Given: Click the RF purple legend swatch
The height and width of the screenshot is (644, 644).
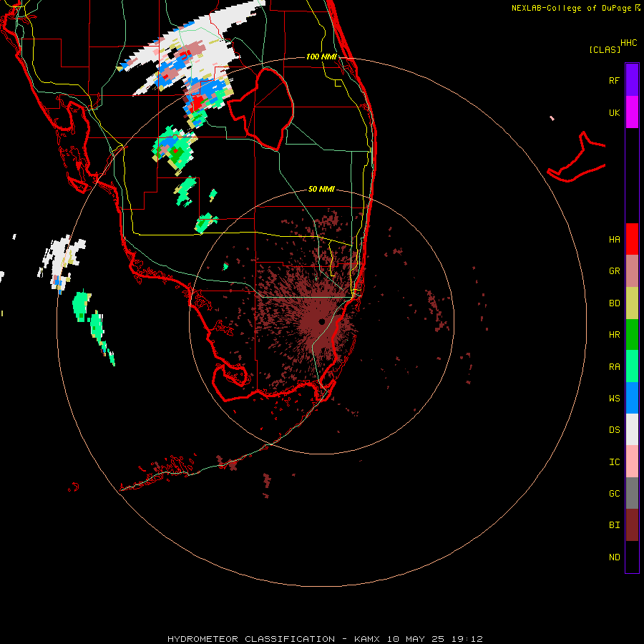Looking at the screenshot, I should (632, 80).
